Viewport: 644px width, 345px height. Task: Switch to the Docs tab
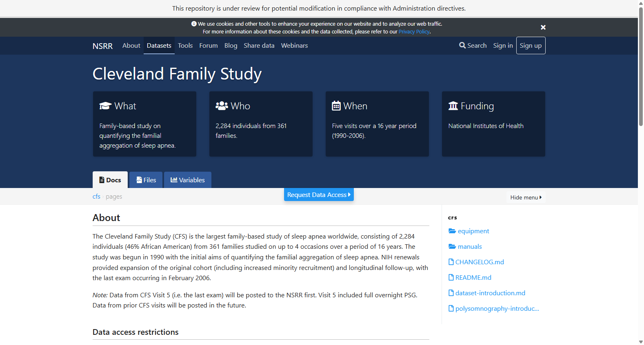(110, 180)
